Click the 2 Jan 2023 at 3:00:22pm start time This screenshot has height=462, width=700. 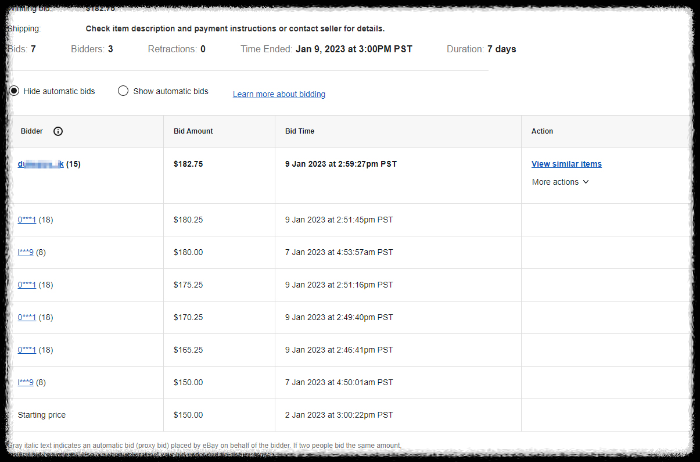pyautogui.click(x=339, y=415)
